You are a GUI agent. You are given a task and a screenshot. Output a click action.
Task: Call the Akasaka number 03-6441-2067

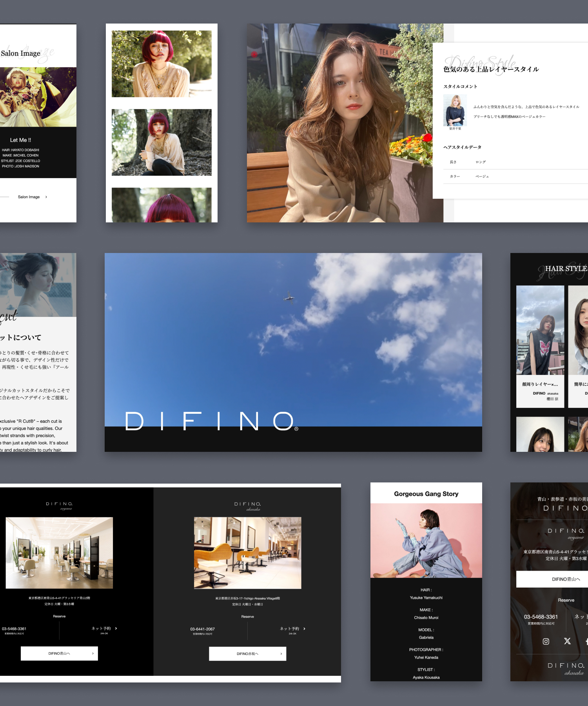point(202,629)
